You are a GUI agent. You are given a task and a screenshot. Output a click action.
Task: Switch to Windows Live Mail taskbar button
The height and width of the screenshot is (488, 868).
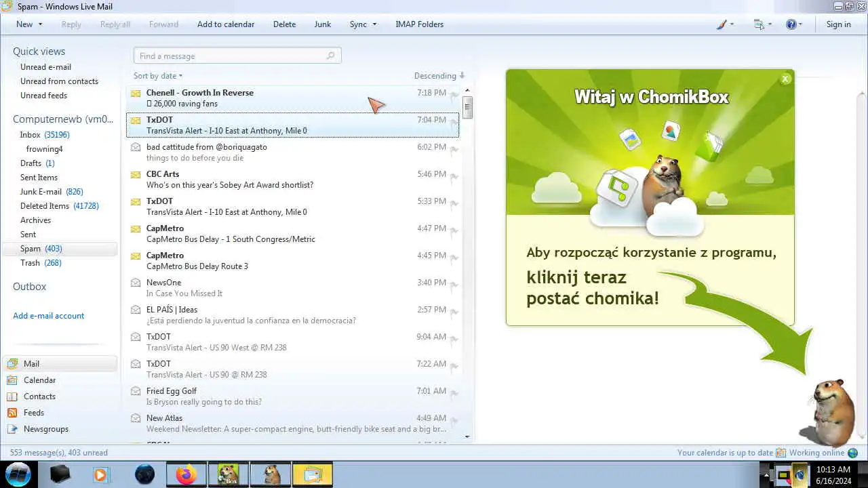313,474
